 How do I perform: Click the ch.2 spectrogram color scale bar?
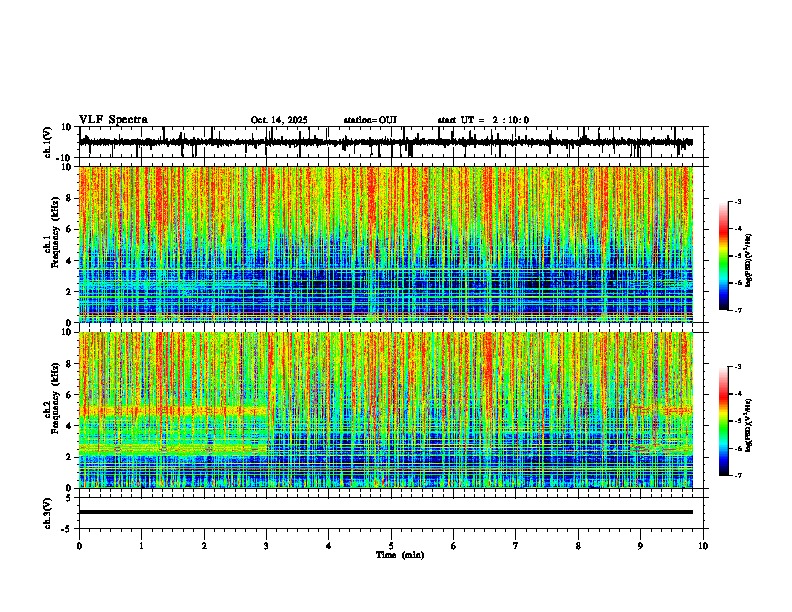click(x=724, y=421)
